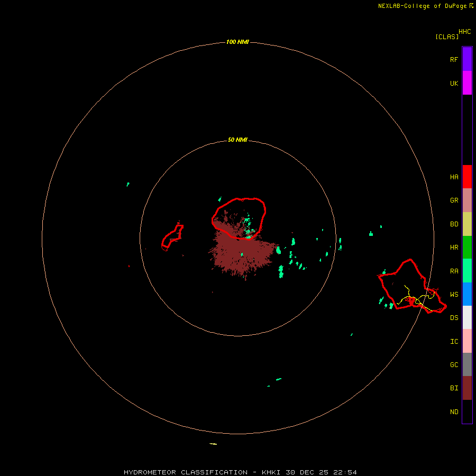Click the HHC product code label
476x476 pixels.
pyautogui.click(x=464, y=32)
